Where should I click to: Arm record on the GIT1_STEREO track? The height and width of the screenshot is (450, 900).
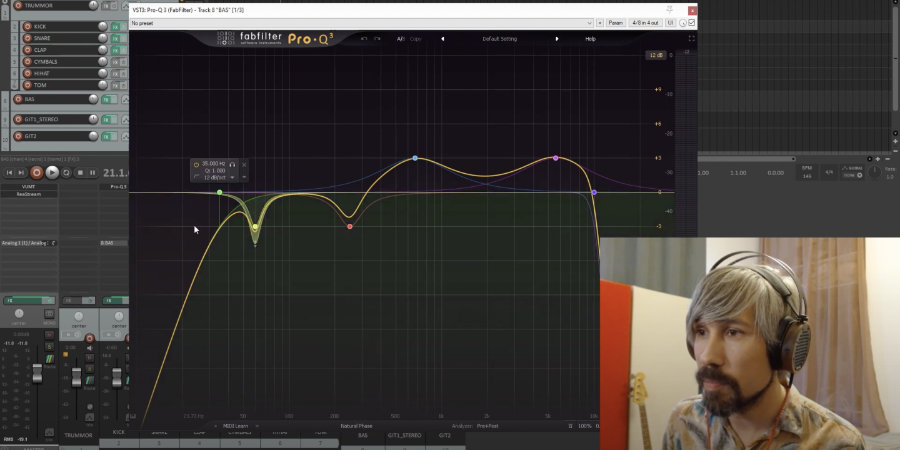(x=18, y=119)
